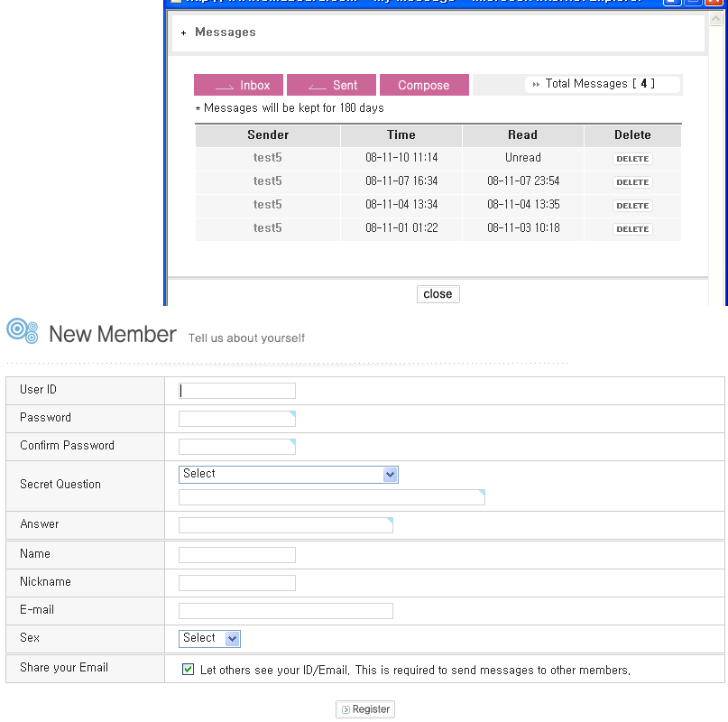The height and width of the screenshot is (722, 728).
Task: Click the read time 08-11-07 23:54
Action: (x=523, y=181)
